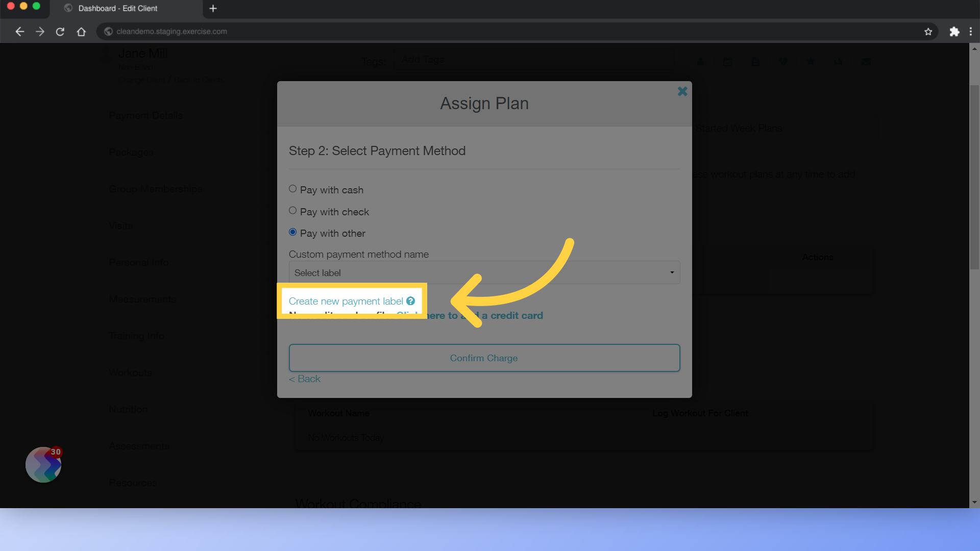This screenshot has width=980, height=551.
Task: Click the browser bookmark star icon
Action: pyautogui.click(x=929, y=32)
